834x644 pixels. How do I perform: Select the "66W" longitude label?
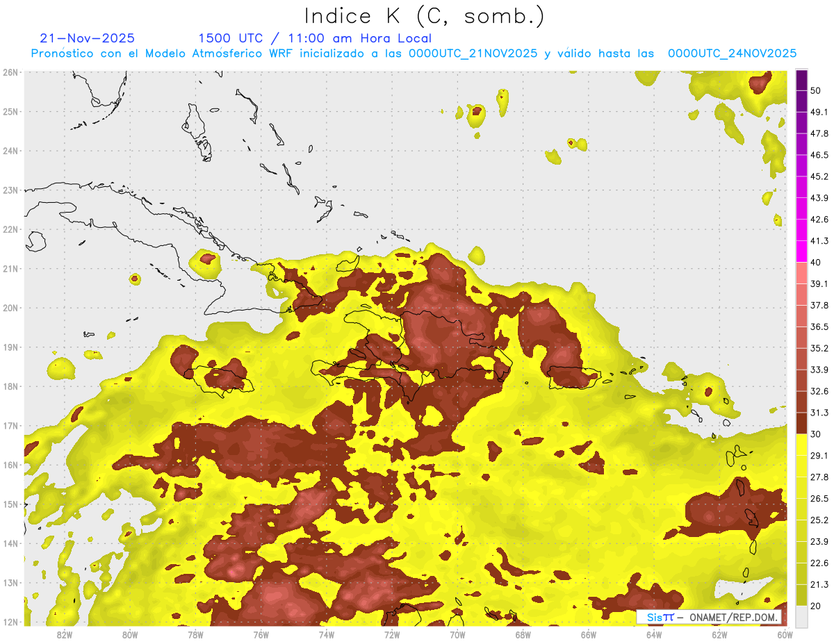(x=589, y=634)
